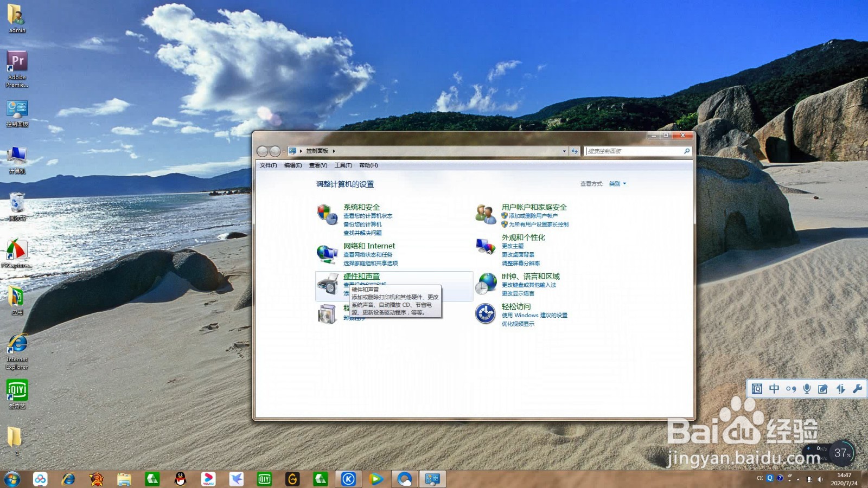Click the volume speaker tray icon
The width and height of the screenshot is (868, 488).
coord(820,479)
